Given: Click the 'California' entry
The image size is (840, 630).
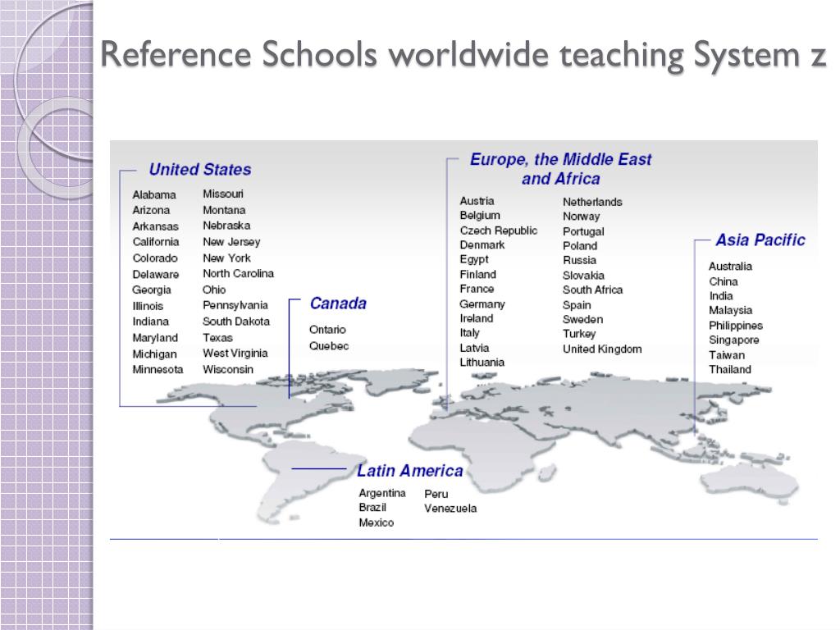Looking at the screenshot, I should coord(156,242).
